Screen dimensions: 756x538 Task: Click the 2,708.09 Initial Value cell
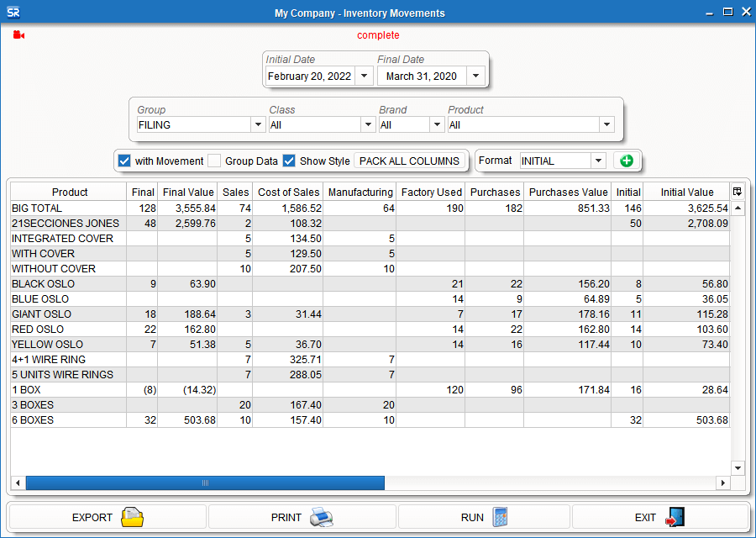pyautogui.click(x=686, y=224)
